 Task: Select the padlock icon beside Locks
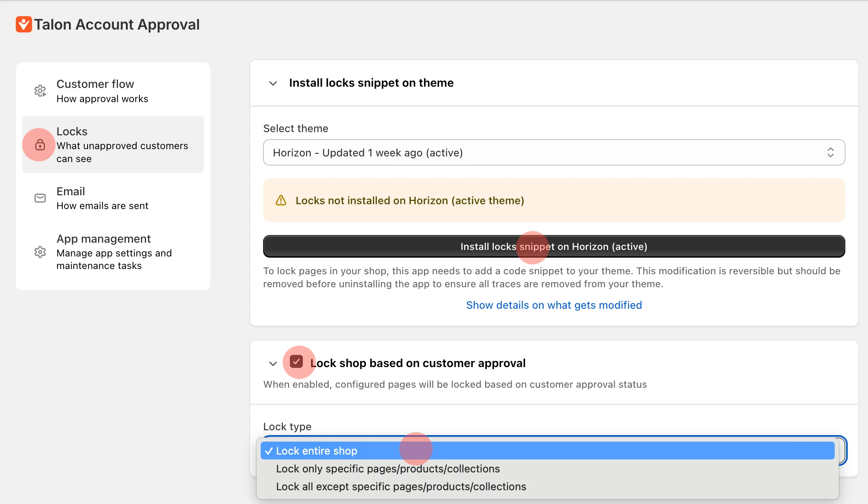[x=40, y=145]
